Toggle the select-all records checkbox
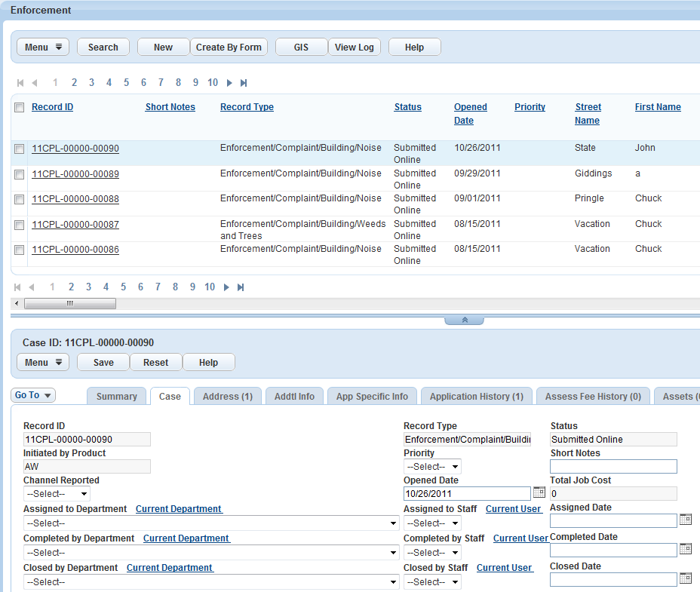The image size is (700, 592). click(x=19, y=107)
